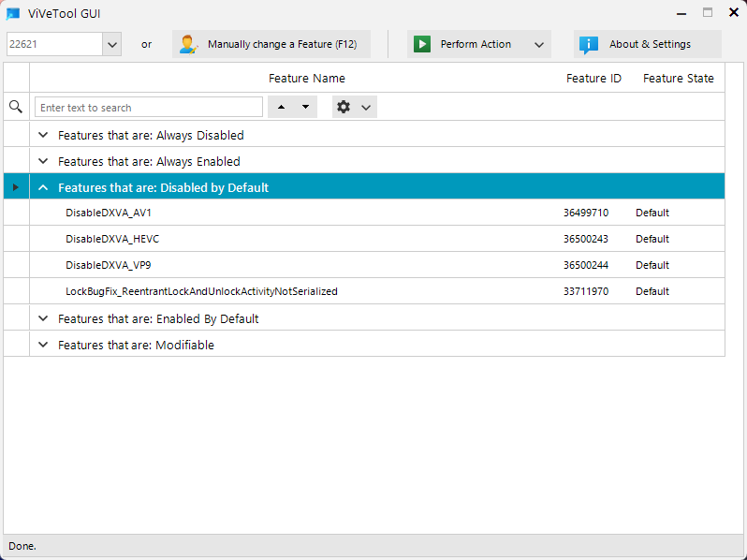Click the search magnifier icon
This screenshot has height=560, width=747.
tap(15, 108)
